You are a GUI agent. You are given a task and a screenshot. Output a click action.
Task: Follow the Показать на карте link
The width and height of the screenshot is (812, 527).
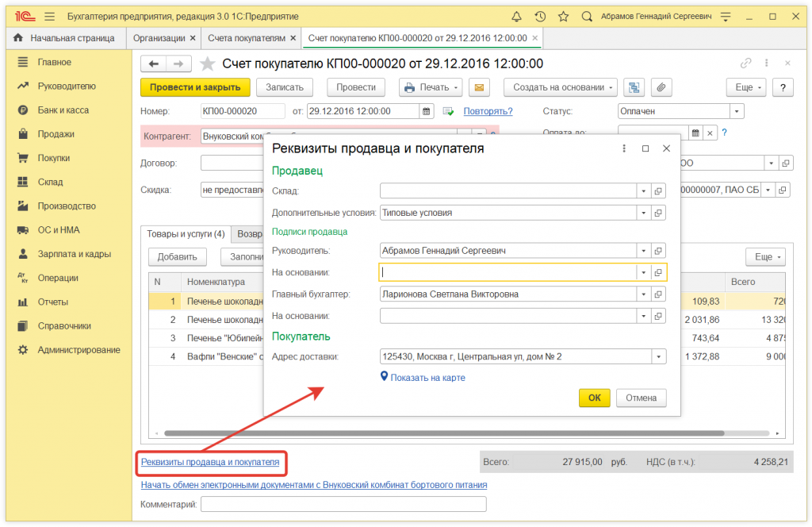(x=427, y=378)
